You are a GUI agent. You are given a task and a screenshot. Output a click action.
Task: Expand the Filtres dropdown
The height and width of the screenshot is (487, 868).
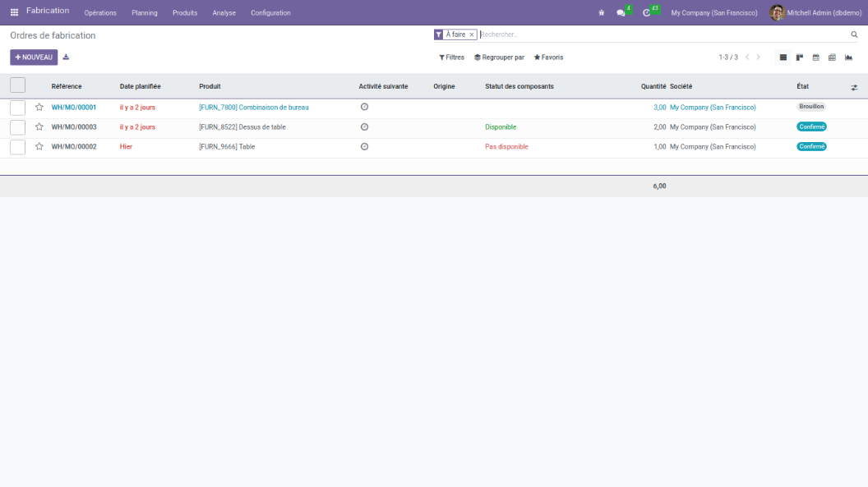(451, 57)
